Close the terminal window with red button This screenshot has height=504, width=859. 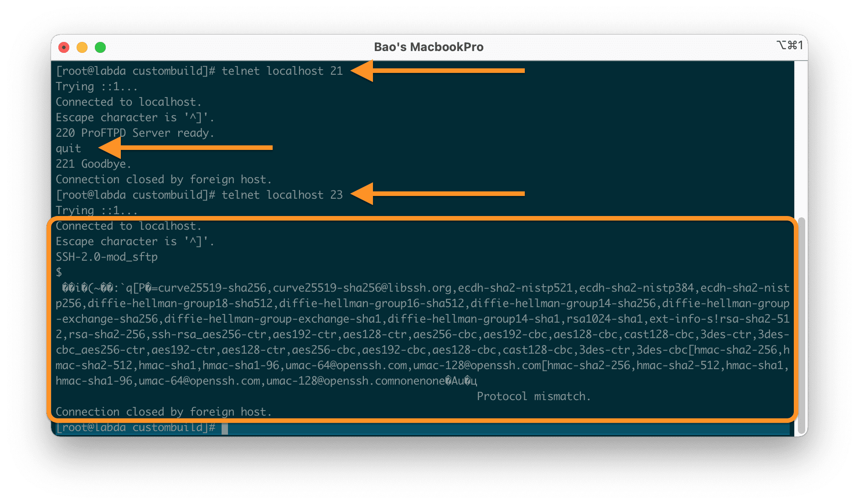tap(64, 47)
